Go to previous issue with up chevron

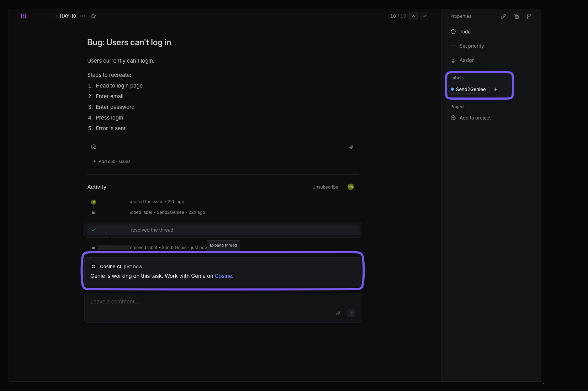click(413, 16)
